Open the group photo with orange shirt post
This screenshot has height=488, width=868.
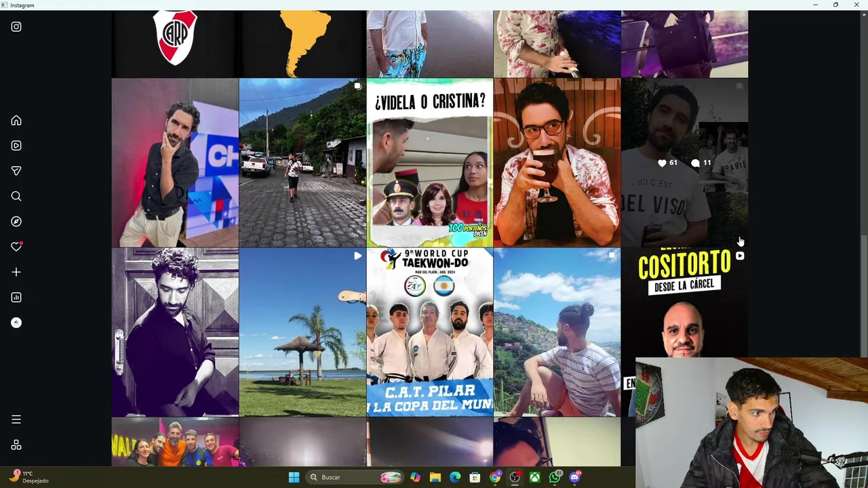pyautogui.click(x=175, y=442)
